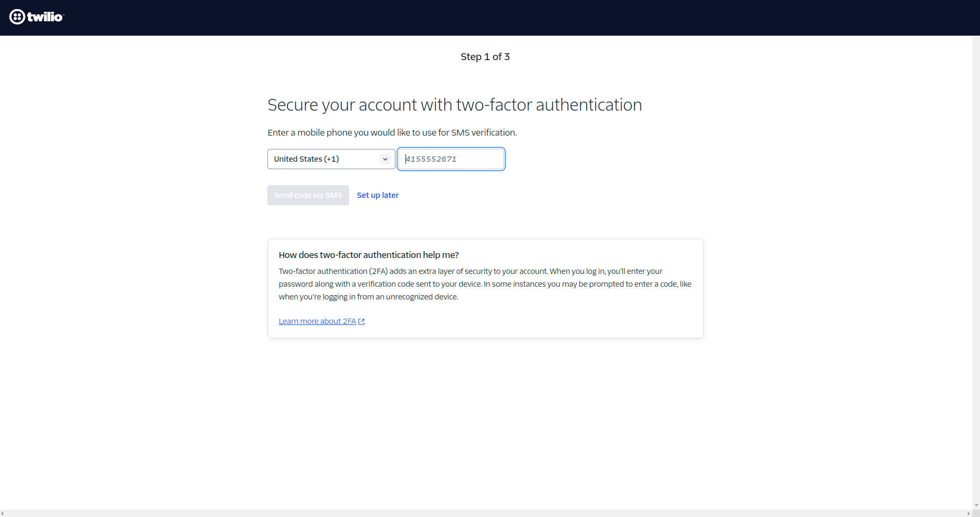
Task: Click the 4155552671 placeholder text
Action: point(431,159)
